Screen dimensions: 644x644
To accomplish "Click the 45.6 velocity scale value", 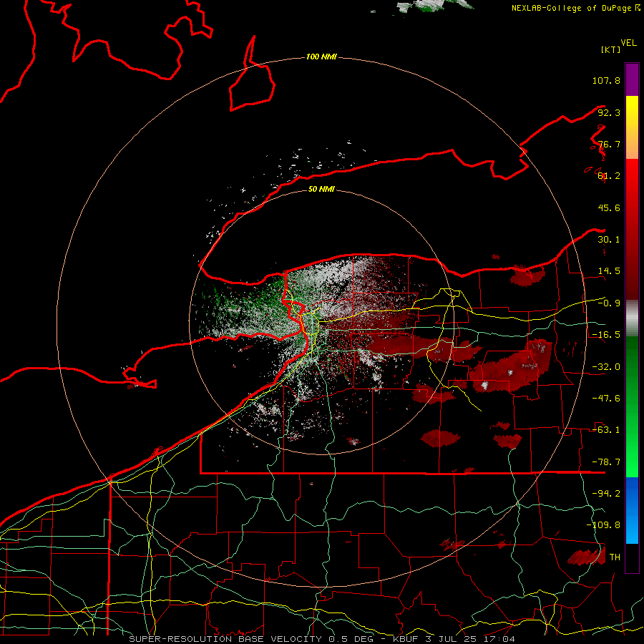I will pyautogui.click(x=609, y=208).
